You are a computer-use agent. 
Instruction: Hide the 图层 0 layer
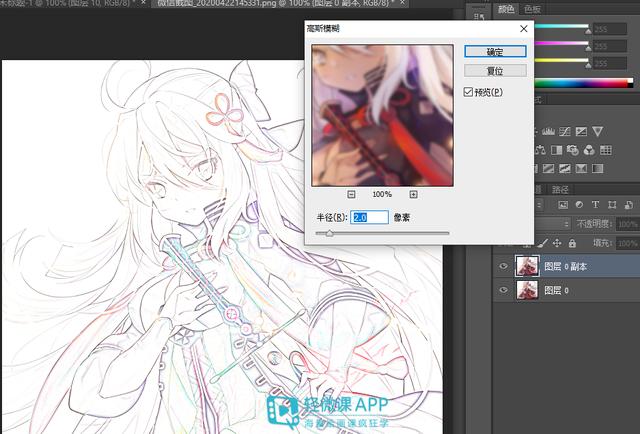tap(503, 290)
